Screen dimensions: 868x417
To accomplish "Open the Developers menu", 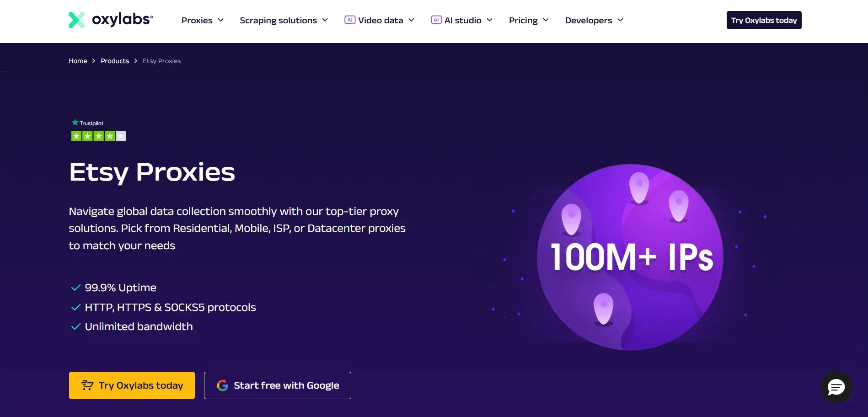I will [594, 20].
